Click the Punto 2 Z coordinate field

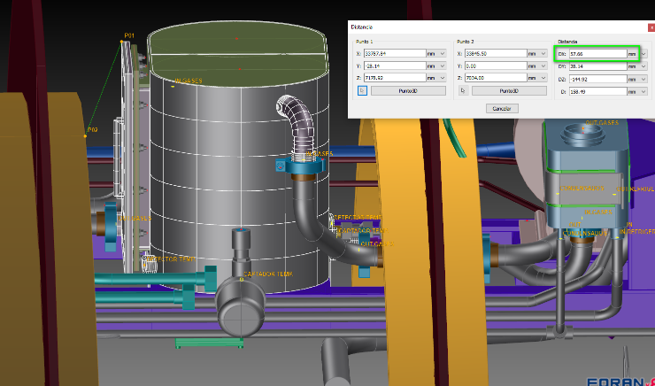495,78
